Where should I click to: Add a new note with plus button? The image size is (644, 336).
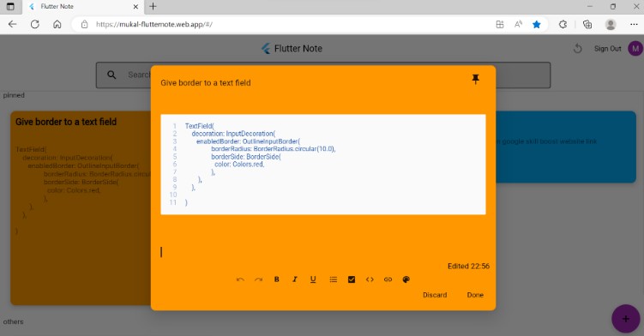[625, 319]
